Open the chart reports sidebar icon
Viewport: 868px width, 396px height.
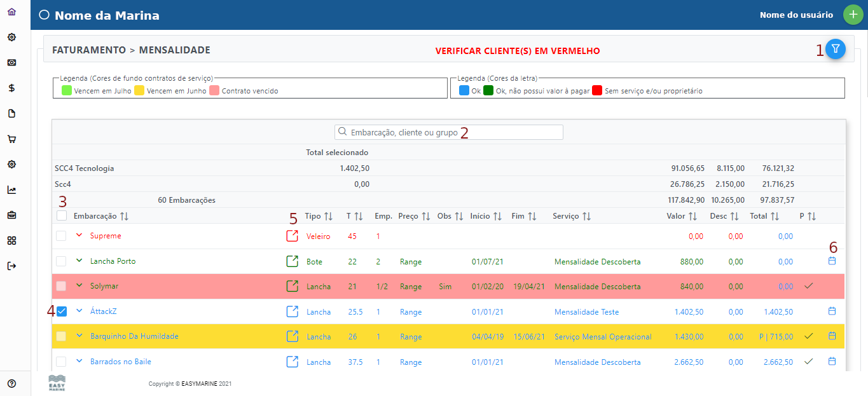point(11,189)
